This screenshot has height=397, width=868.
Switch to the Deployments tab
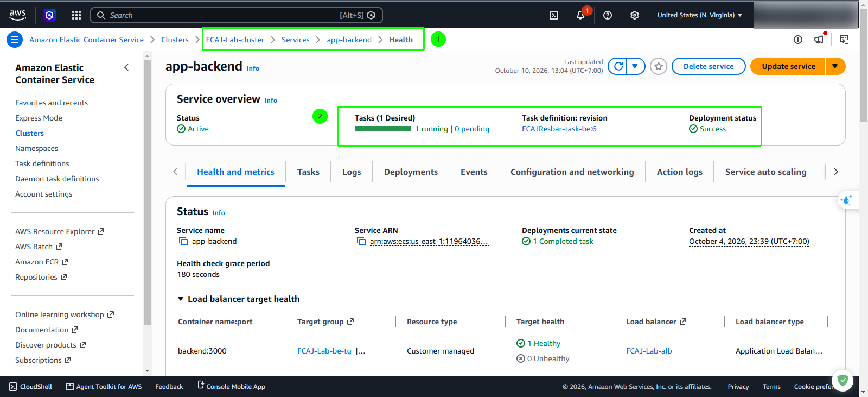[x=411, y=172]
